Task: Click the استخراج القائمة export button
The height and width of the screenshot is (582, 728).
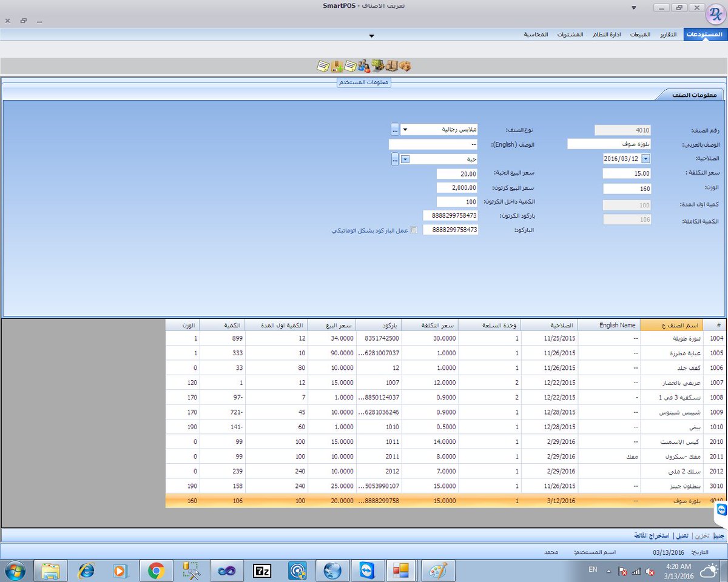Action: pos(652,536)
